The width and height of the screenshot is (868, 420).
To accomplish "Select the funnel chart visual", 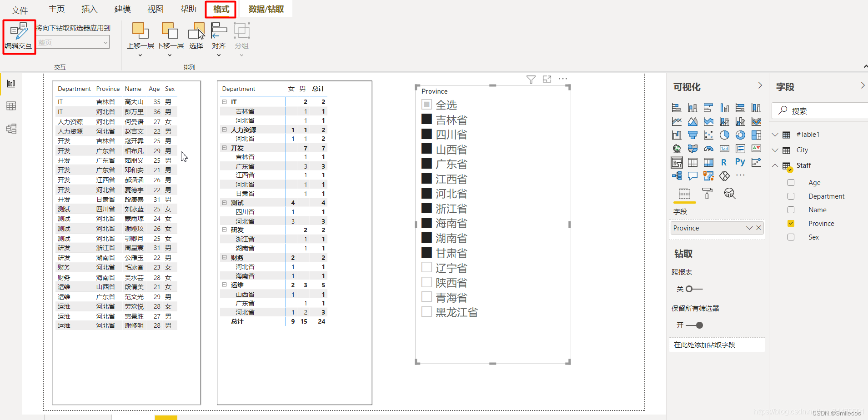I will [x=692, y=135].
